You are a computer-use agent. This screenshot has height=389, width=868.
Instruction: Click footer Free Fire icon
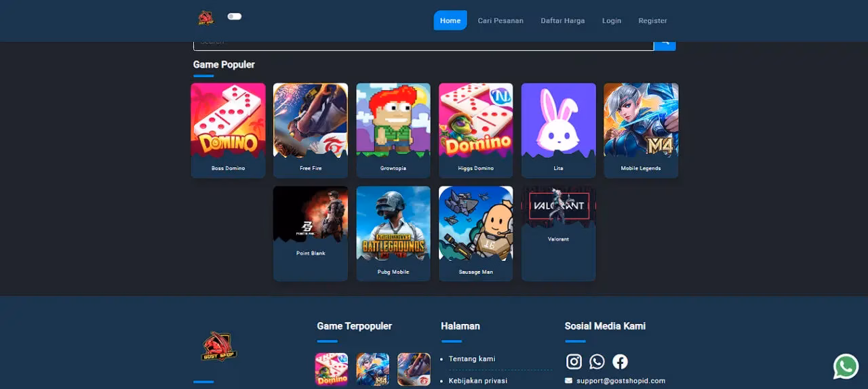[x=414, y=369]
